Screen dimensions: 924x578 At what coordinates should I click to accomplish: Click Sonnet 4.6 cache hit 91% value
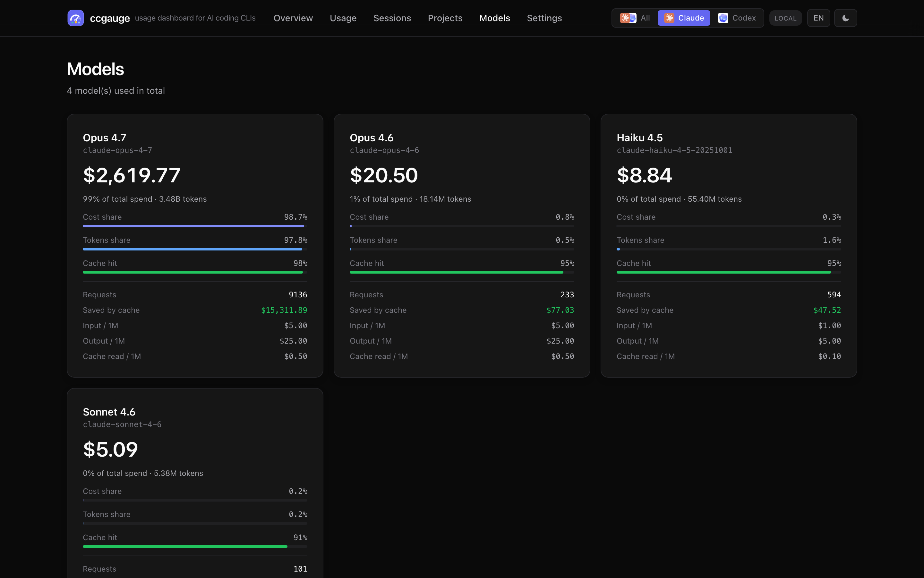(301, 538)
